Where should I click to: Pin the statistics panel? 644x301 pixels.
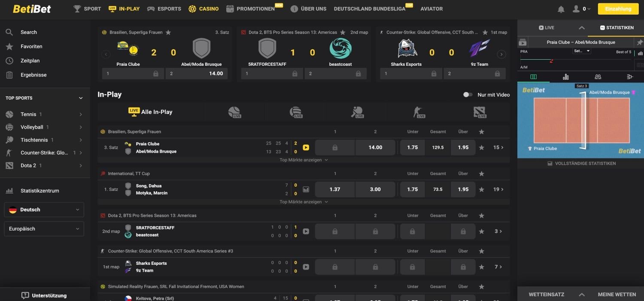click(x=640, y=43)
